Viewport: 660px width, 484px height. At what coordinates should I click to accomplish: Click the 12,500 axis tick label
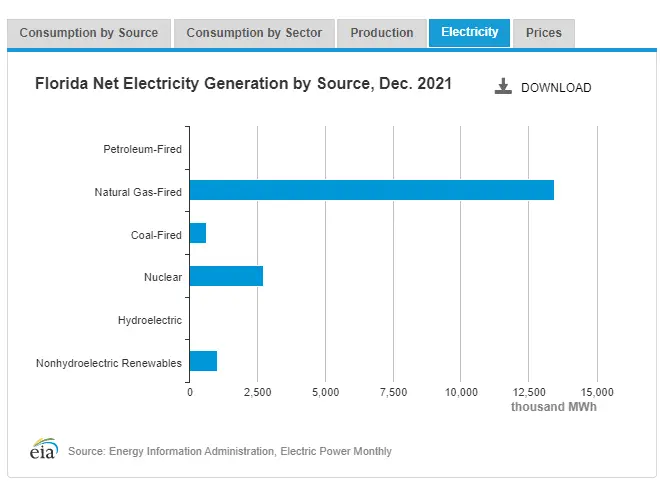pyautogui.click(x=529, y=392)
